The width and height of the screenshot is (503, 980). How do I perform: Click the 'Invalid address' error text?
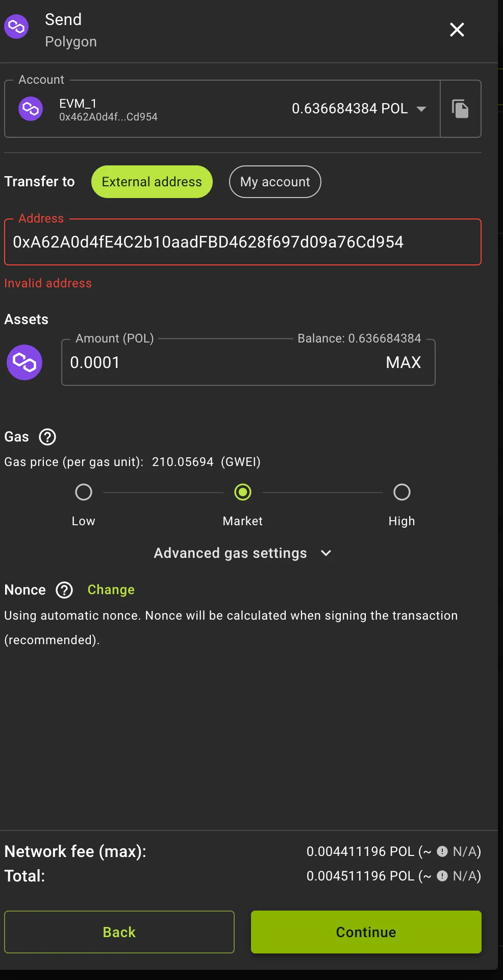(48, 283)
